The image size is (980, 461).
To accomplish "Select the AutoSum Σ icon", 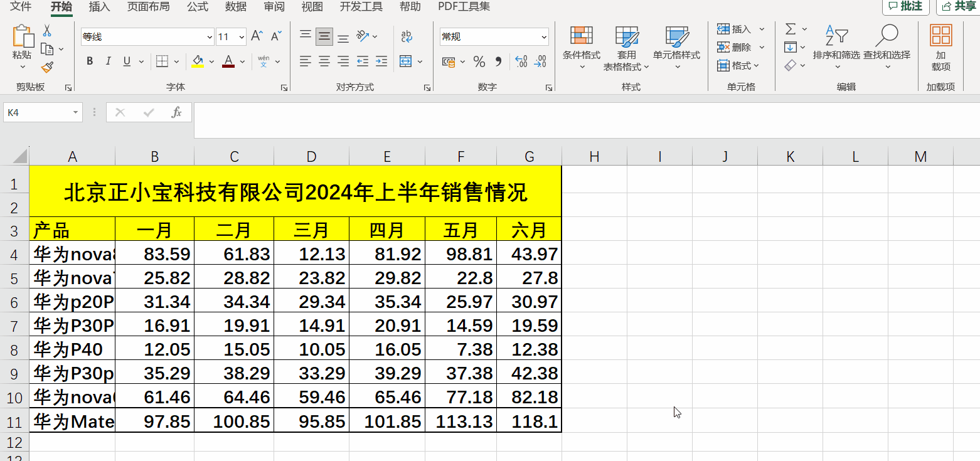I will [x=789, y=28].
